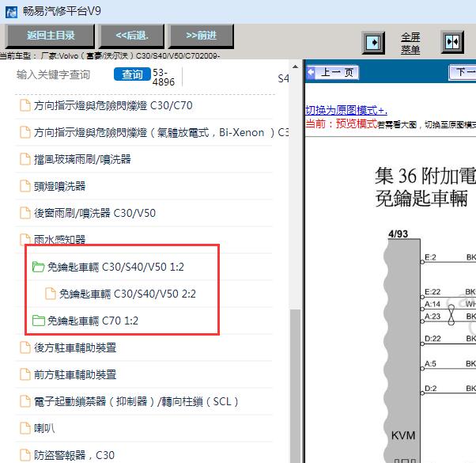Click the A:5 pin label on the KVM module
The width and height of the screenshot is (476, 463).
(x=430, y=363)
